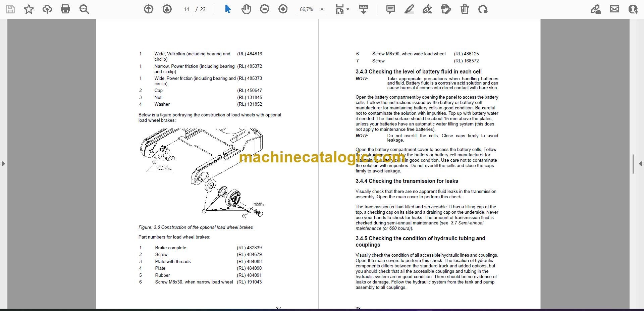Image resolution: width=644 pixels, height=311 pixels.
Task: Bookmark the document with star icon
Action: pyautogui.click(x=29, y=9)
